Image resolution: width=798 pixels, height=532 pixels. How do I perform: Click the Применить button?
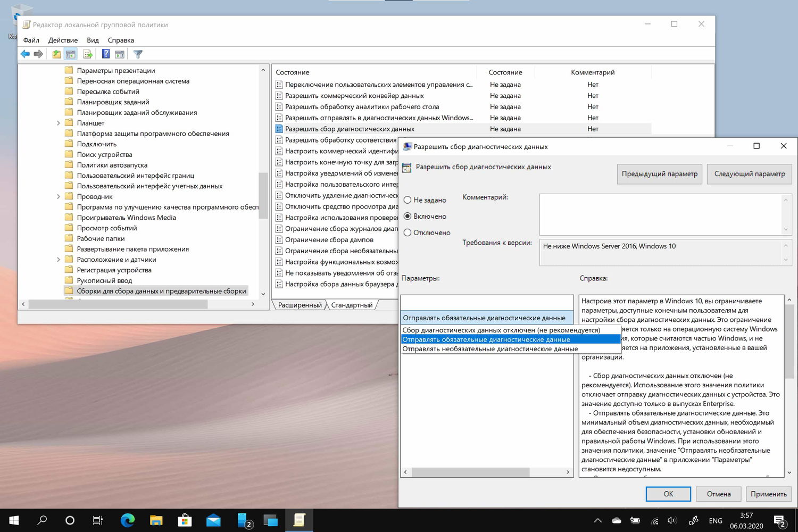[768, 494]
